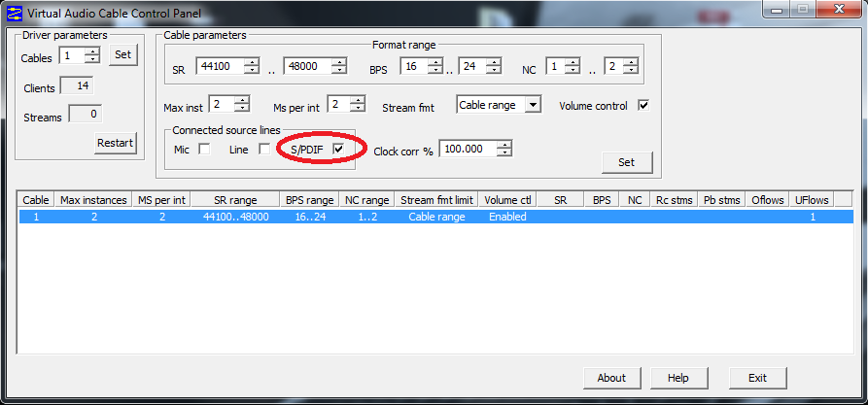Screen dimensions: 868x405
Task: Disable the Volume control checkbox
Action: pyautogui.click(x=643, y=106)
